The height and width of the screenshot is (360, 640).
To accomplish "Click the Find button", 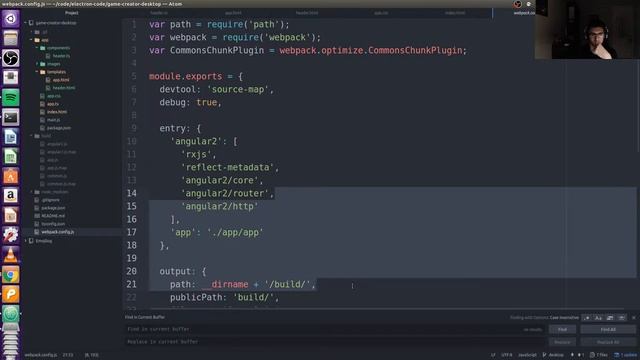I will [x=562, y=329].
